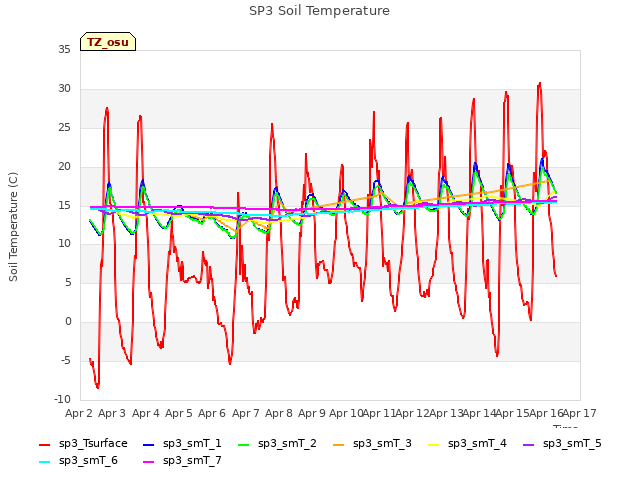640x480 pixels.
Task: Click the purple sp3_smT_5 legend swatch
Action: coord(529,444)
